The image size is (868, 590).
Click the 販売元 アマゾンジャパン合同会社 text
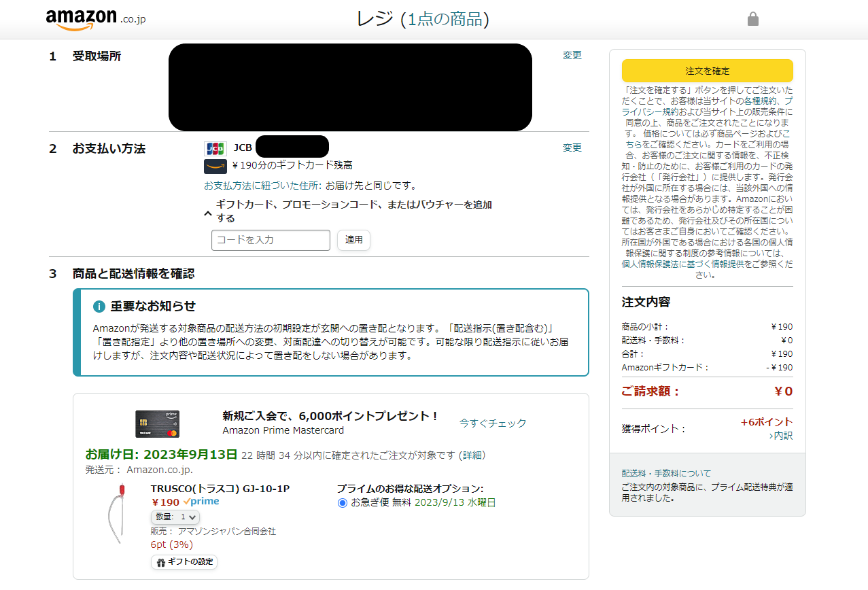213,532
